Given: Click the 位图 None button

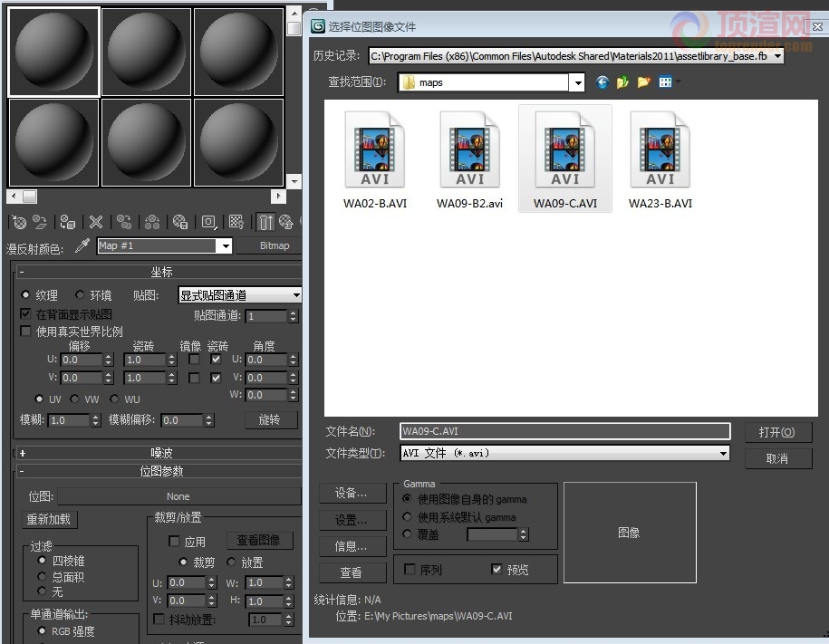Looking at the screenshot, I should [179, 496].
